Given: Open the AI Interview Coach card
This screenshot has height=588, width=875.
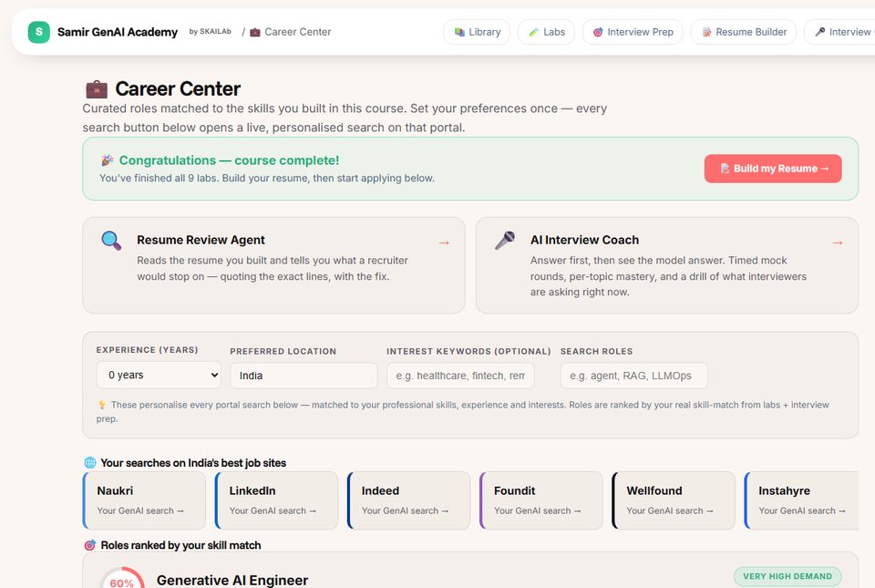Looking at the screenshot, I should coord(667,265).
